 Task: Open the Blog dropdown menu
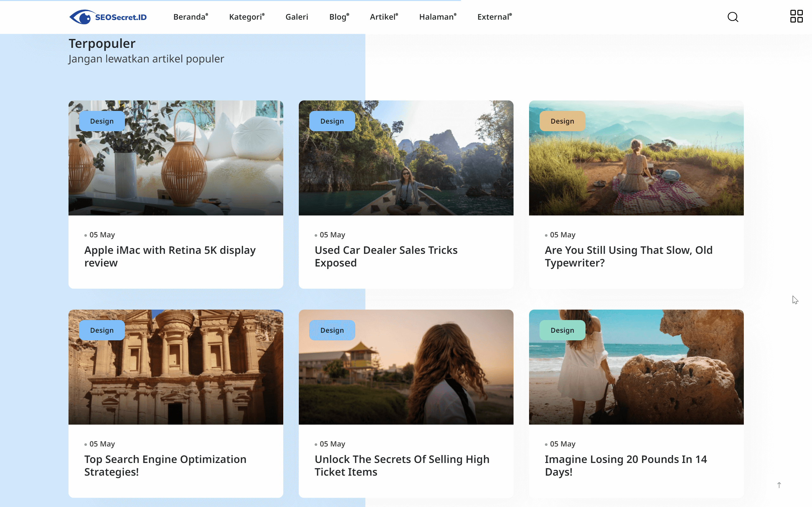pos(338,17)
